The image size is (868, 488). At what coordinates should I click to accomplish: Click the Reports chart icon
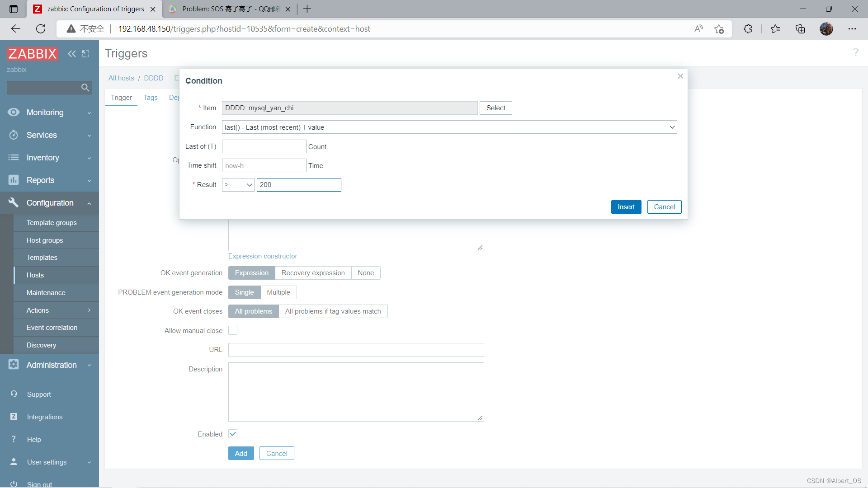[14, 180]
